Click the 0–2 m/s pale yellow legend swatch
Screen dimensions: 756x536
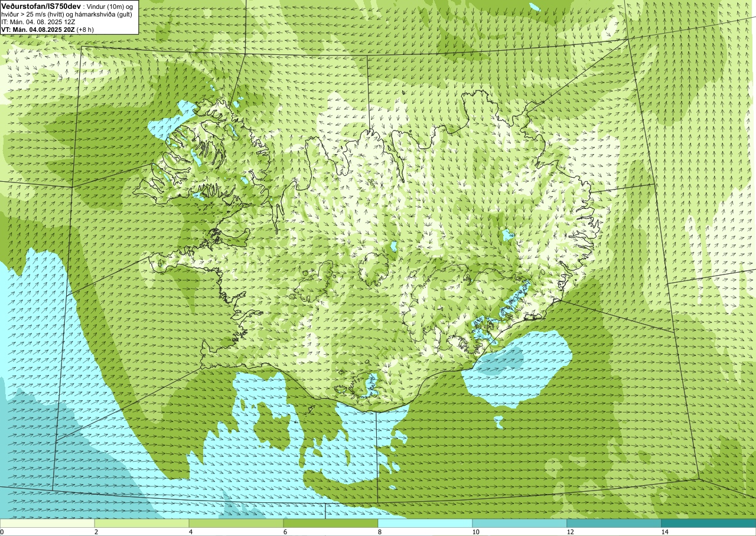[47, 523]
